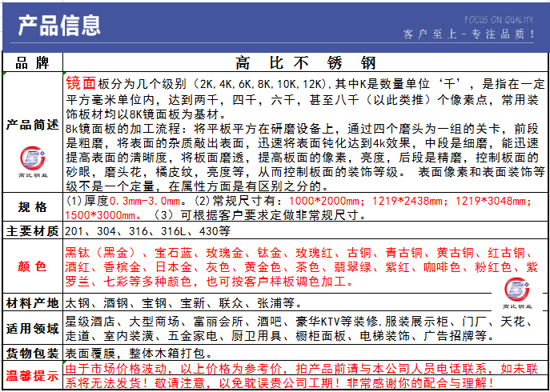
Task: Click 翡翠绿 in the color list
Action: tap(353, 267)
